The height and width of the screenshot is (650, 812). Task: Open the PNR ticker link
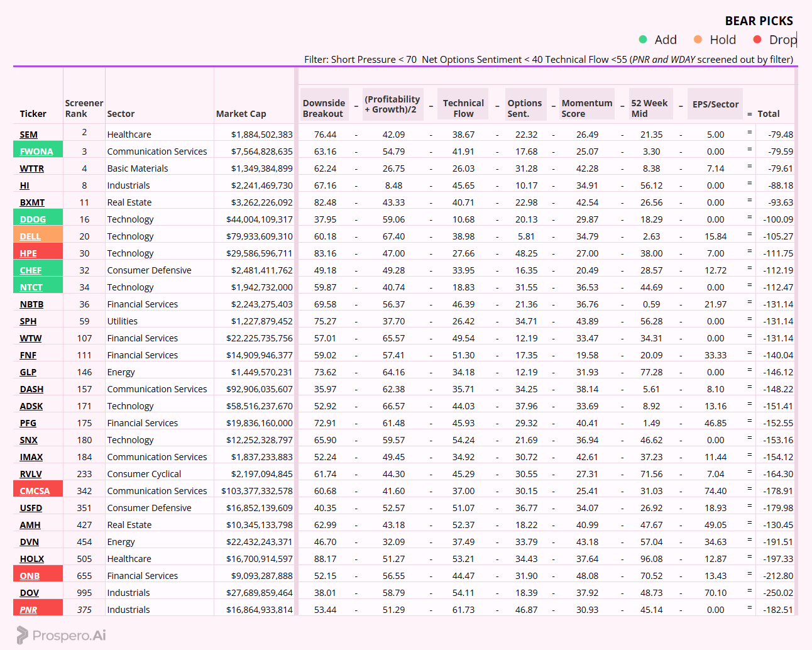click(28, 610)
